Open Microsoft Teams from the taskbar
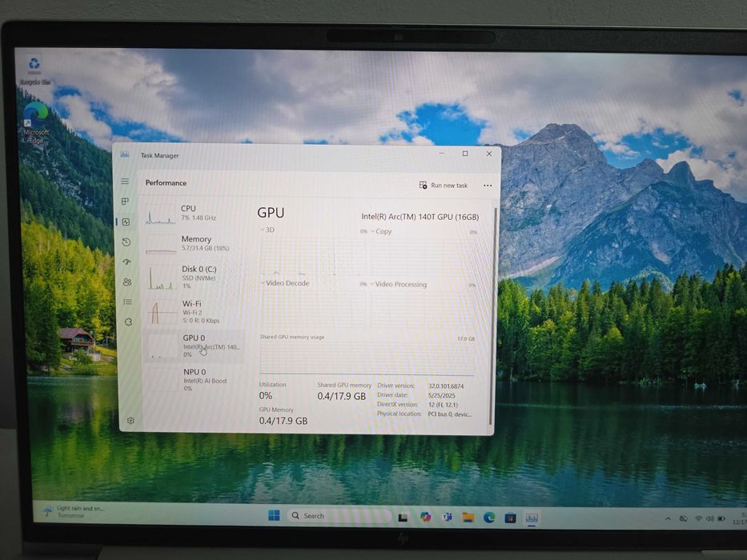The image size is (747, 560). [x=447, y=517]
